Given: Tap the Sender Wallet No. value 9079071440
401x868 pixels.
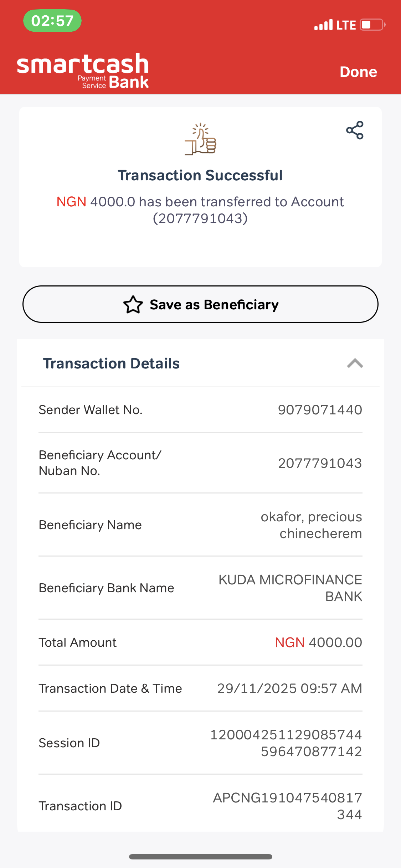Looking at the screenshot, I should 320,410.
